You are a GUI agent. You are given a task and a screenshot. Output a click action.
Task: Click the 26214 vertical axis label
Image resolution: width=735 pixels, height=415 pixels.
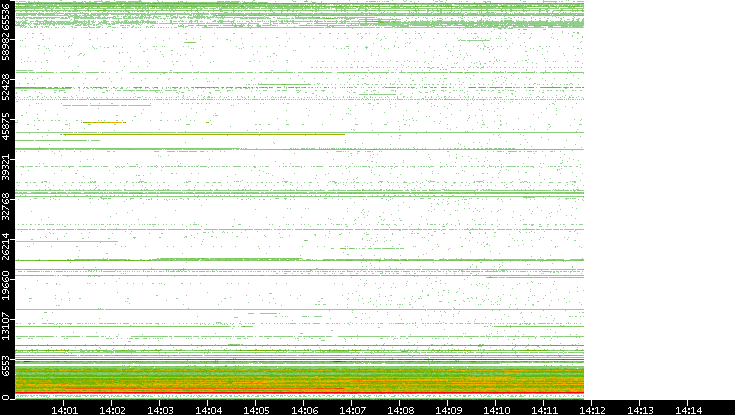coord(7,246)
